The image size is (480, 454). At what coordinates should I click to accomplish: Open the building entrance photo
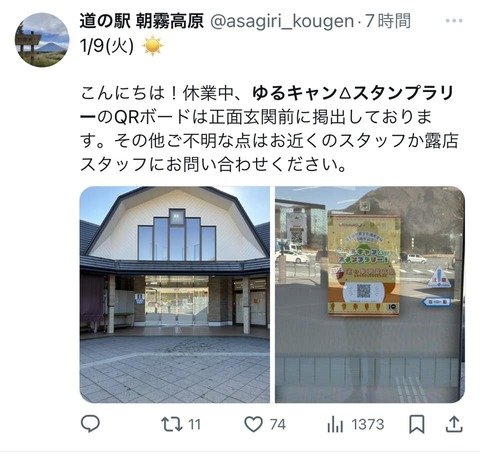[175, 295]
